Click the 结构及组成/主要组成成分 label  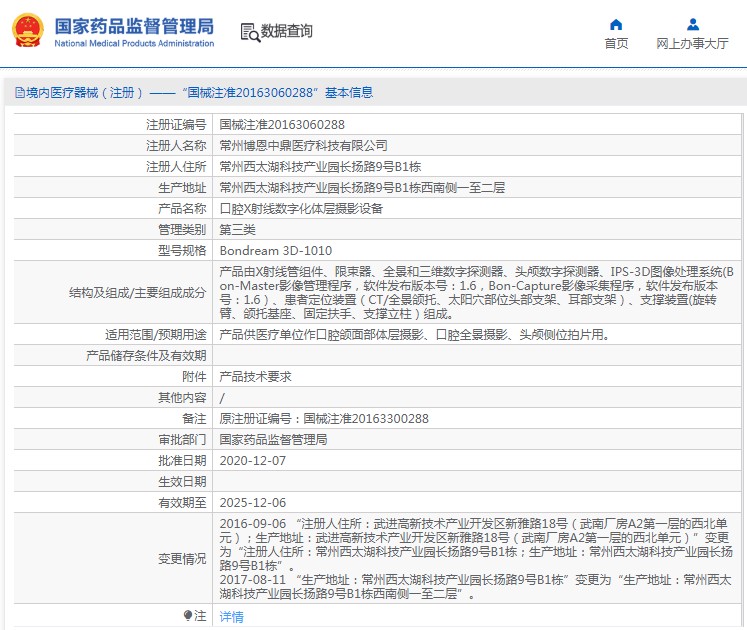[x=137, y=293]
